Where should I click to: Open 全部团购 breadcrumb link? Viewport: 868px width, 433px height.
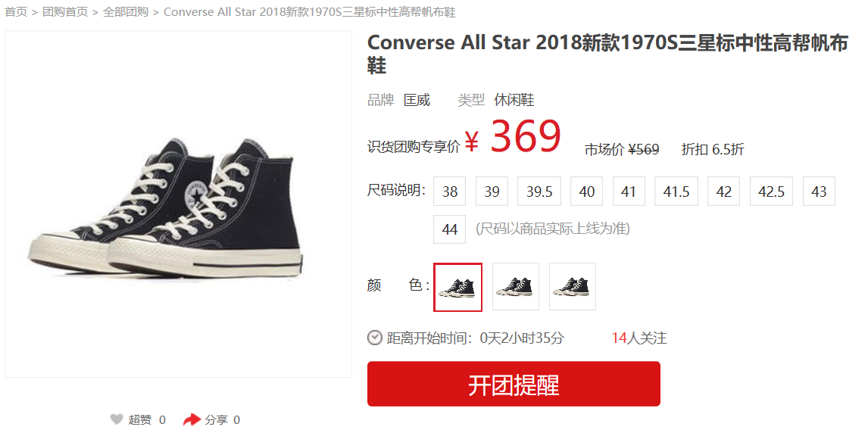click(x=126, y=11)
